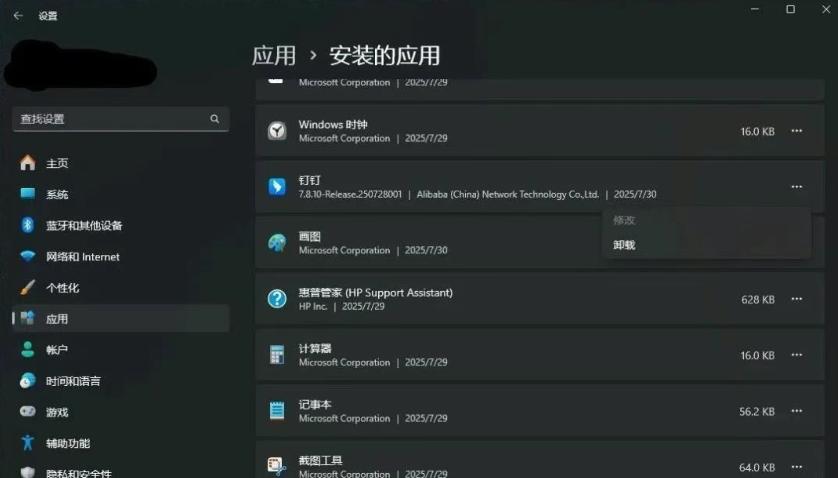Open 系统 settings section
This screenshot has width=838, height=478.
point(121,194)
